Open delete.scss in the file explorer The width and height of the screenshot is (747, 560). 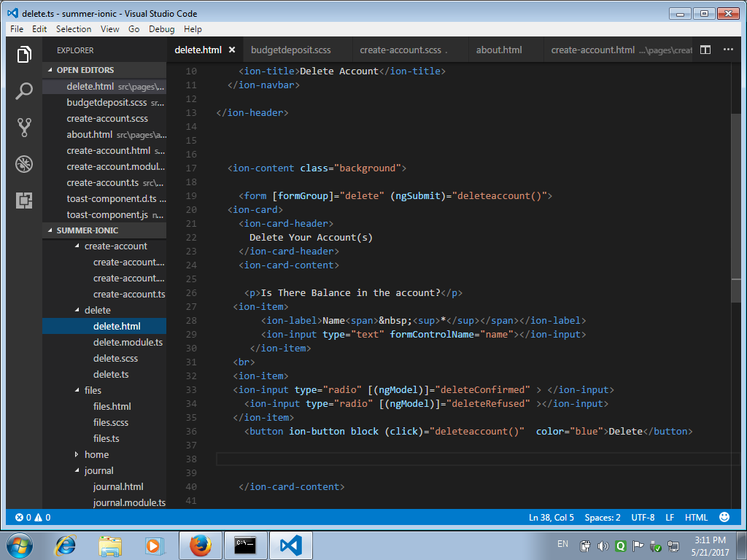pyautogui.click(x=115, y=358)
